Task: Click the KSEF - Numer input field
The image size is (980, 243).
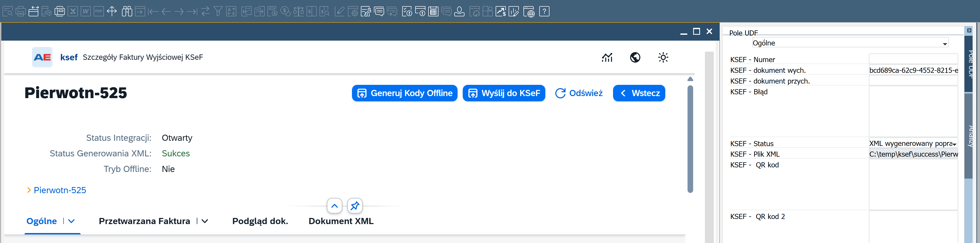Action: click(913, 59)
